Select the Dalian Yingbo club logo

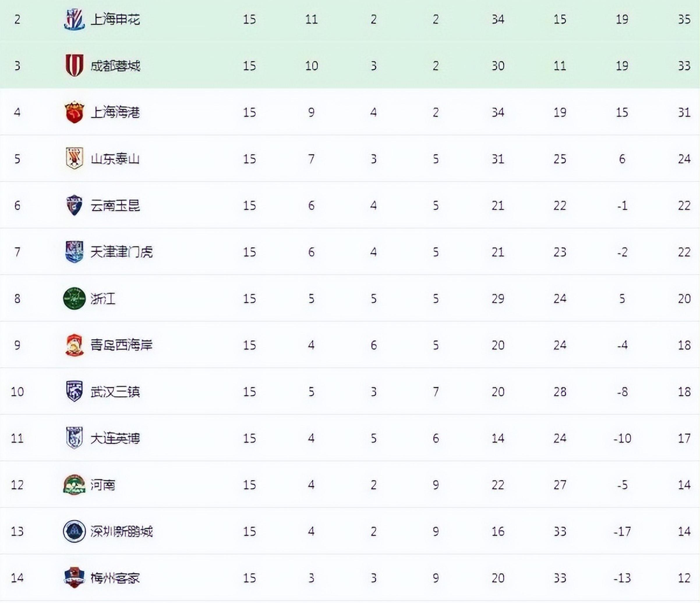(74, 438)
